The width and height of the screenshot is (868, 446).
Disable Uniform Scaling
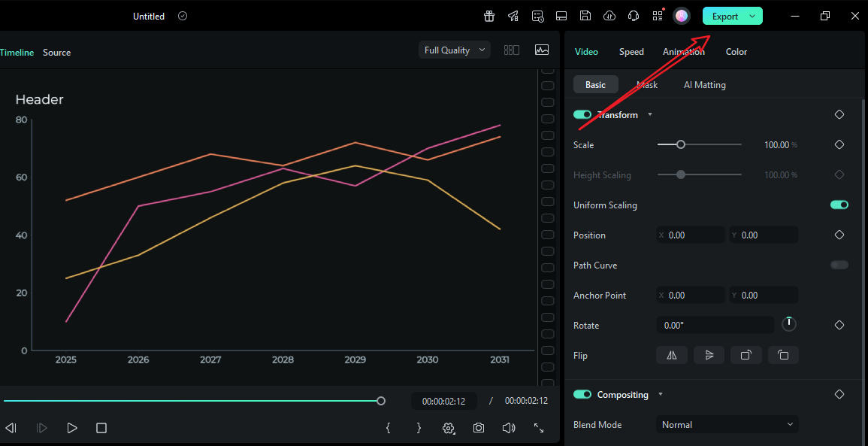pos(839,204)
